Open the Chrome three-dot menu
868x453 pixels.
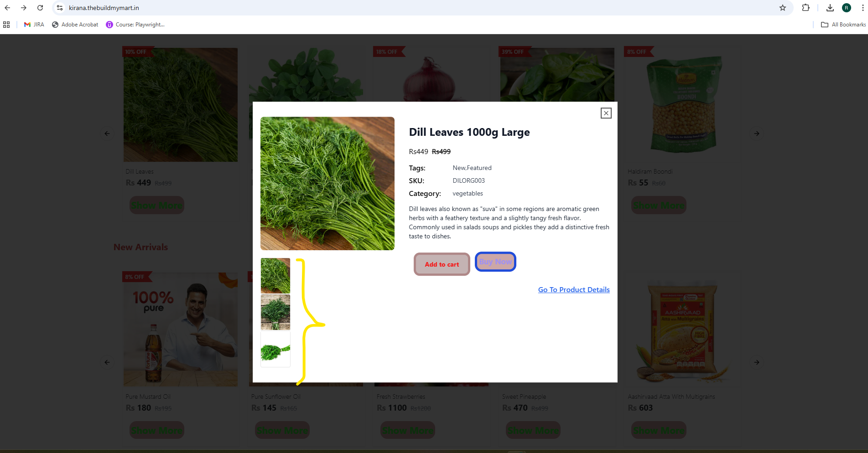(863, 8)
